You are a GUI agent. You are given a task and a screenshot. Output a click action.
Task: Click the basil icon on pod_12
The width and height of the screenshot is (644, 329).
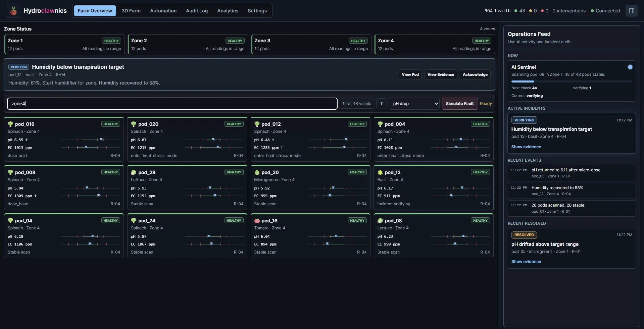point(380,172)
